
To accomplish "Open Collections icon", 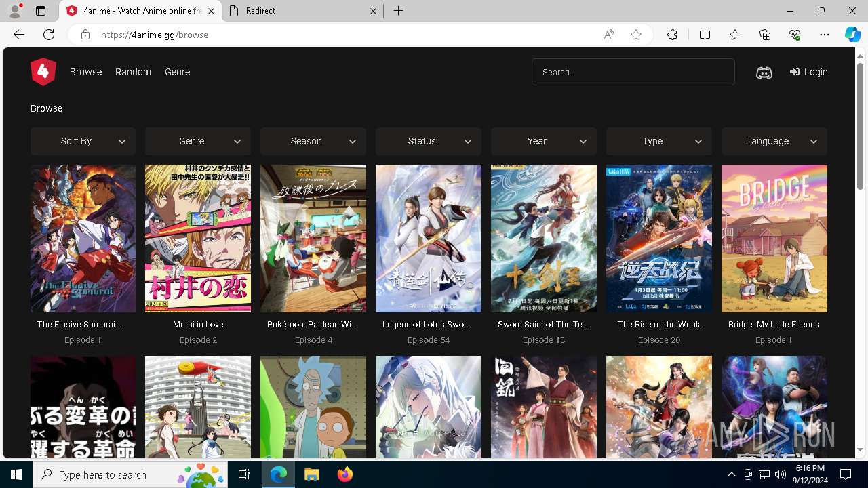I will point(765,35).
